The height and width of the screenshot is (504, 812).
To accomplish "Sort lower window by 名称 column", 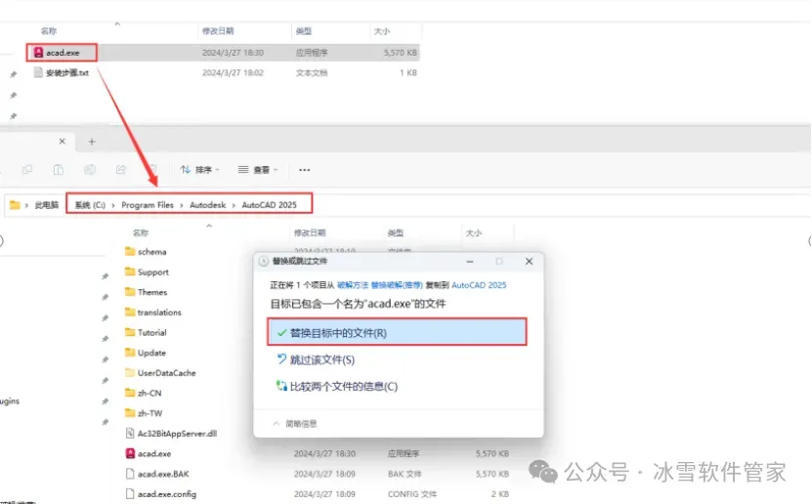I will click(141, 232).
